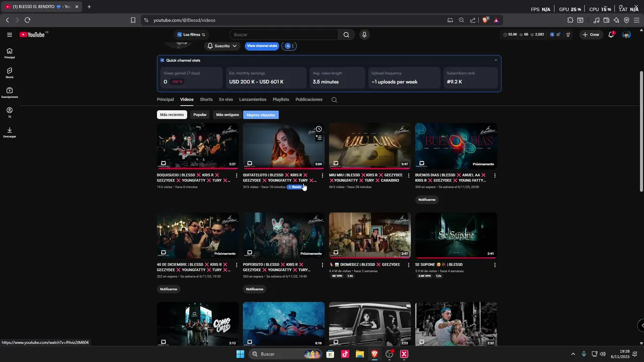Reload the page

(27, 20)
